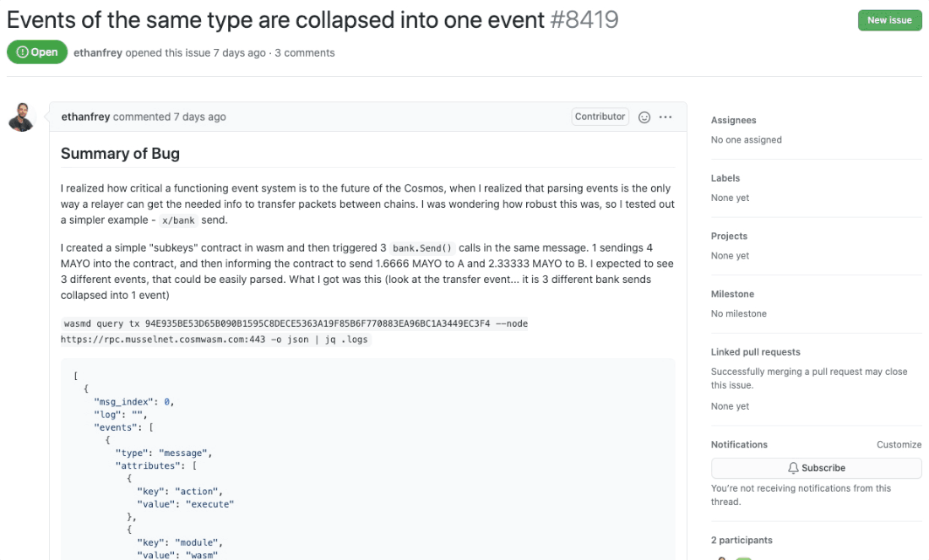
Task: Click ethanfrey's avatar picture
Action: click(x=22, y=117)
